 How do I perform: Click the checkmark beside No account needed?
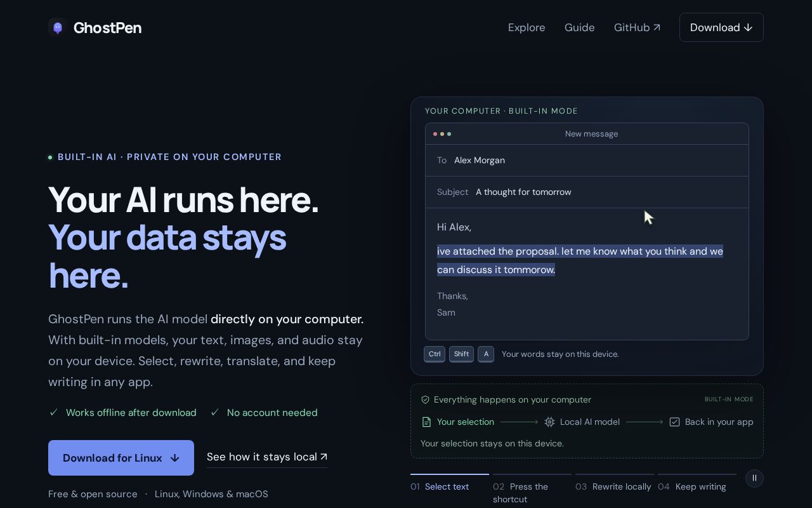coord(214,412)
